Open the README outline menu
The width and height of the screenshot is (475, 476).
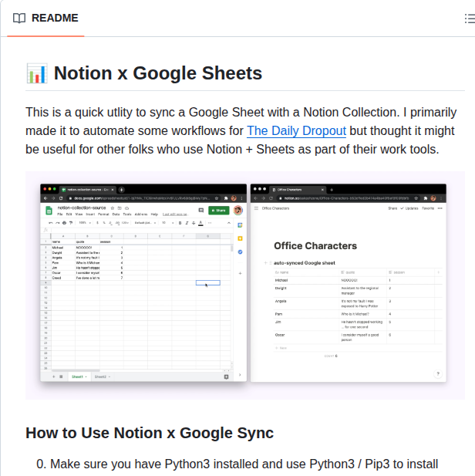tap(470, 19)
